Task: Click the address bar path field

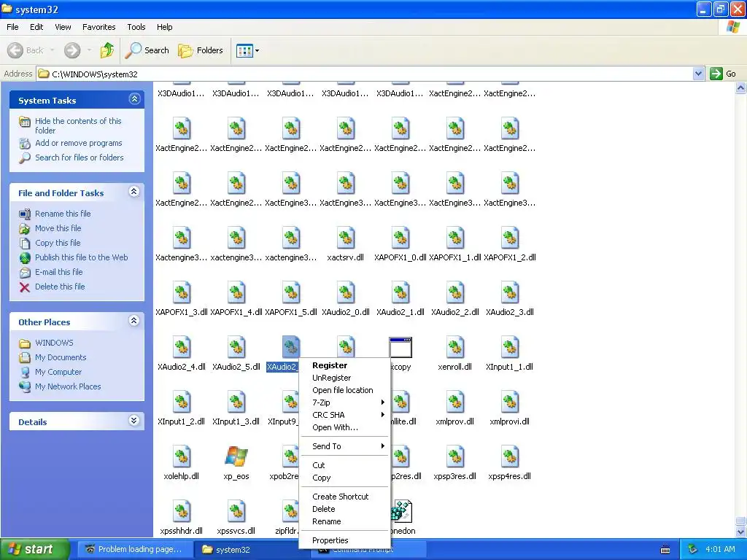Action: 365,74
